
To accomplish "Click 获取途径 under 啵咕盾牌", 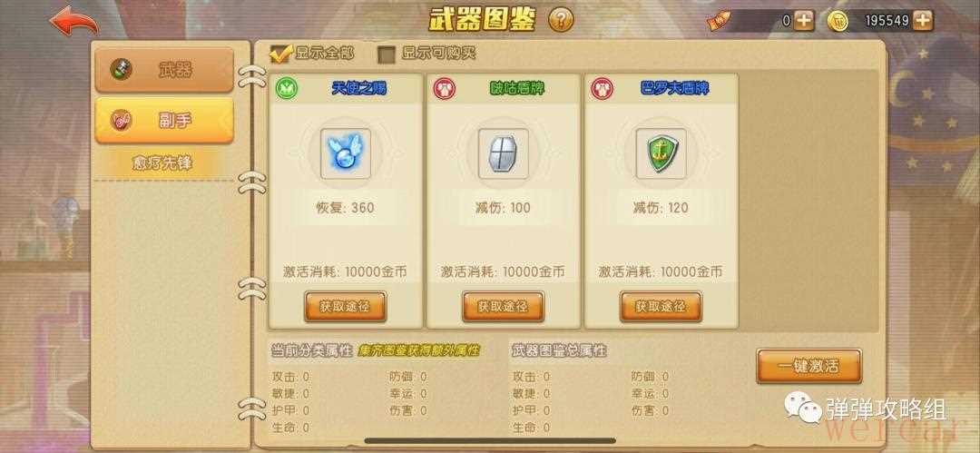I will pos(503,307).
